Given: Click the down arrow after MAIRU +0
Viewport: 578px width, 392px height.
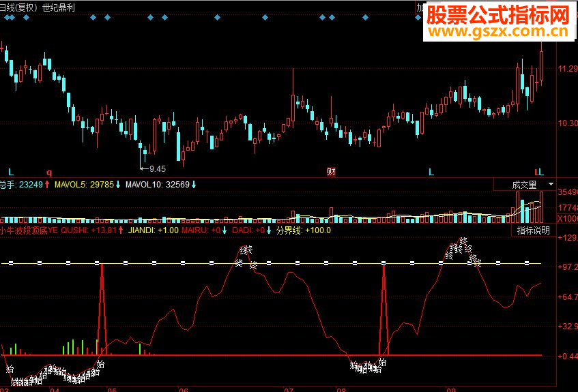Looking at the screenshot, I should click(225, 230).
